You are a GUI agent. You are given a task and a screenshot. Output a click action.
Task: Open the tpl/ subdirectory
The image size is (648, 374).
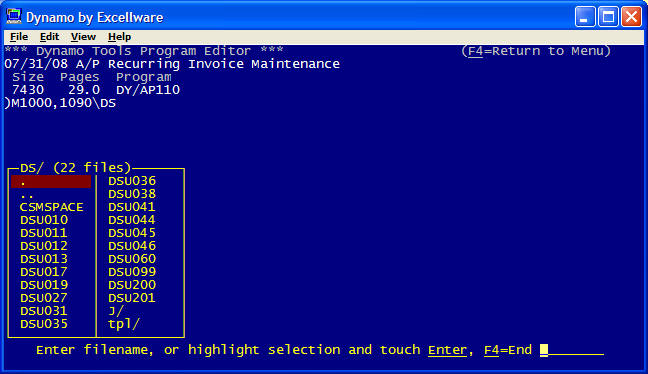point(124,324)
